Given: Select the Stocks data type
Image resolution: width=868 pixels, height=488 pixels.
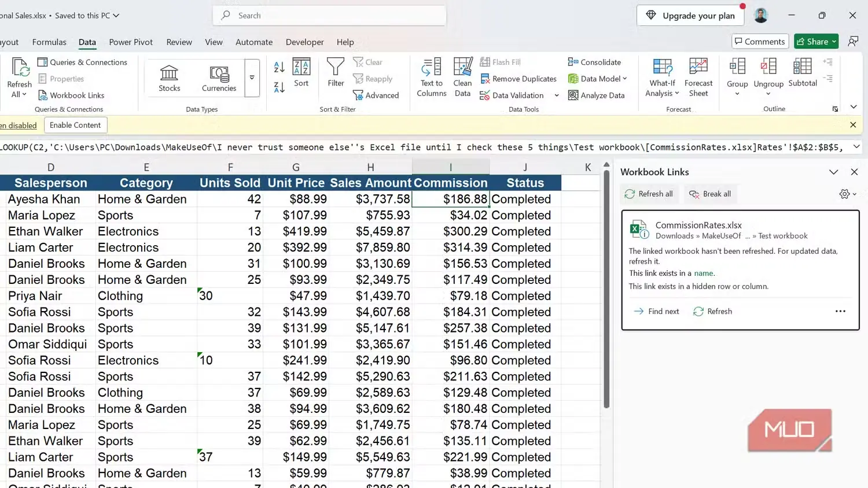Looking at the screenshot, I should point(170,78).
